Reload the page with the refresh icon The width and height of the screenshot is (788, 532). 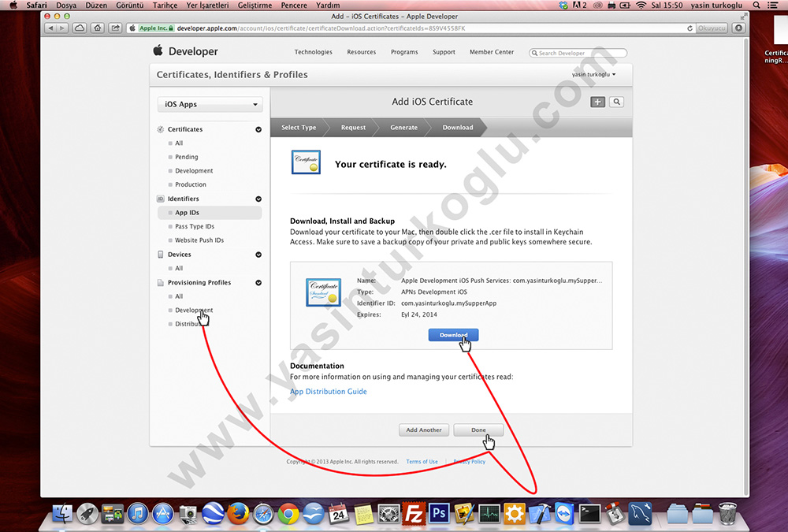pos(689,28)
